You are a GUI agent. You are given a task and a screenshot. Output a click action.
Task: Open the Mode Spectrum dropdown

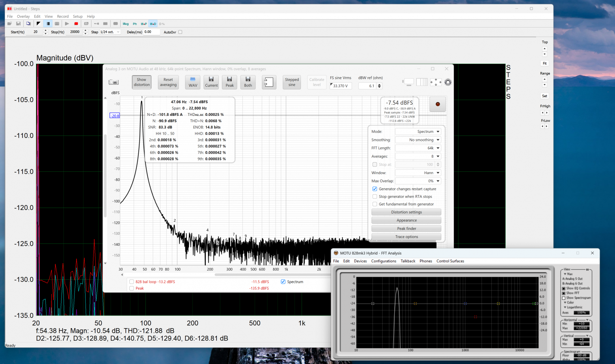pyautogui.click(x=418, y=132)
